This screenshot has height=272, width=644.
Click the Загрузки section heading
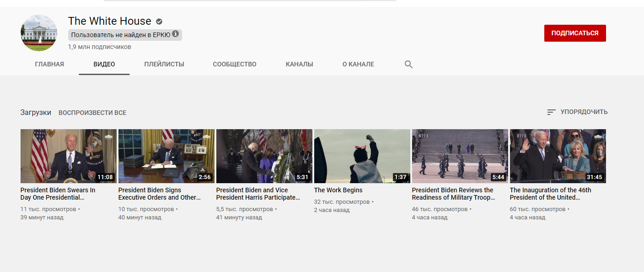[x=36, y=113]
